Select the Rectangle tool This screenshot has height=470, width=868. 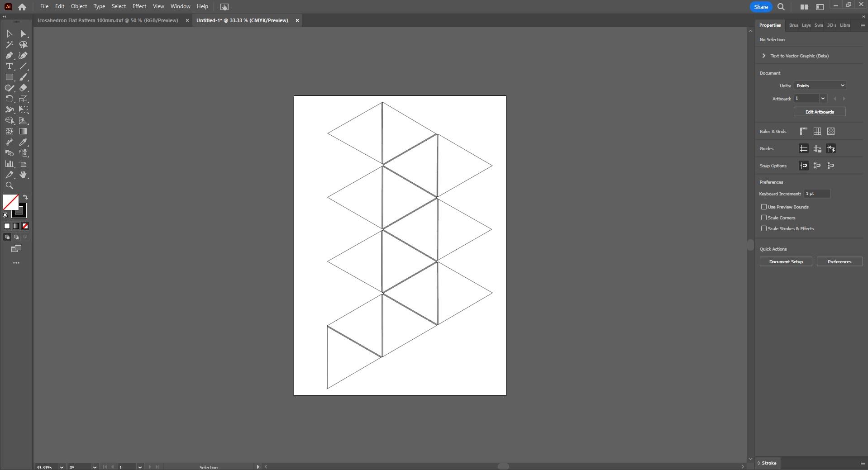click(9, 77)
